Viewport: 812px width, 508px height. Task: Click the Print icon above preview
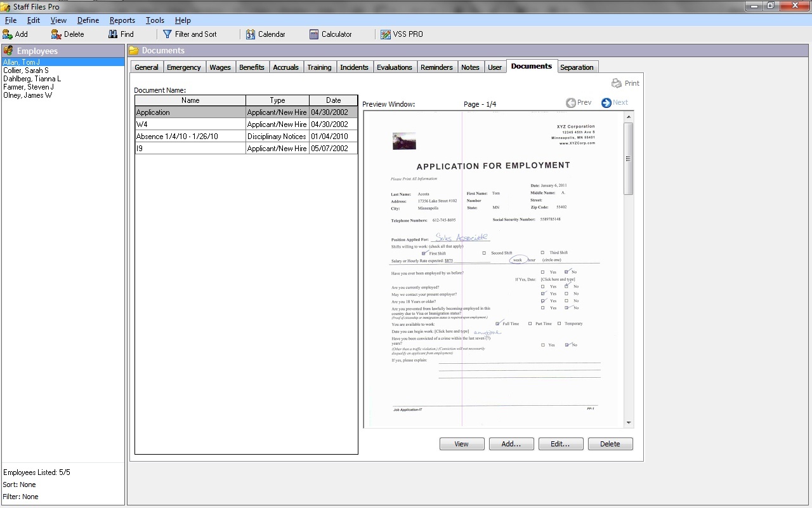[617, 83]
